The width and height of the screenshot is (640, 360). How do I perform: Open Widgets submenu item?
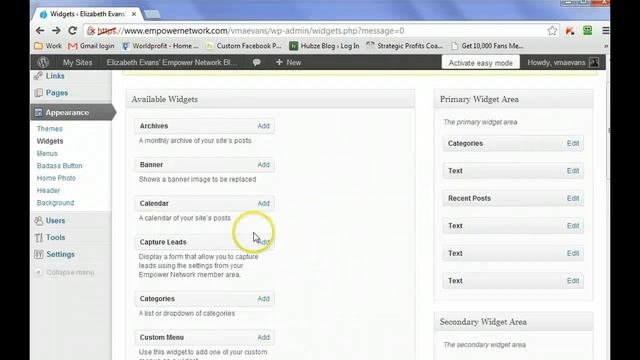point(50,141)
